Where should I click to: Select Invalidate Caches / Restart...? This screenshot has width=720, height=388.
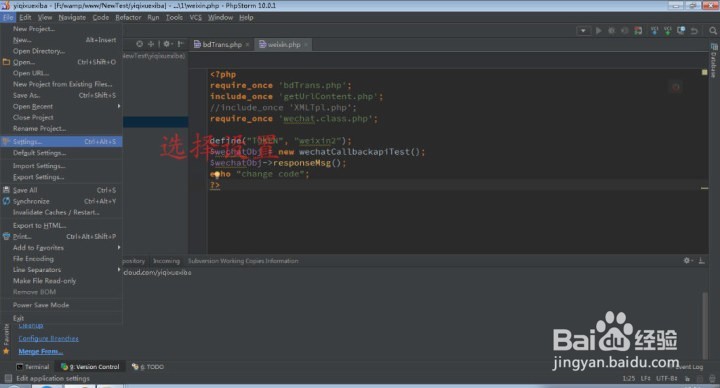(x=62, y=212)
